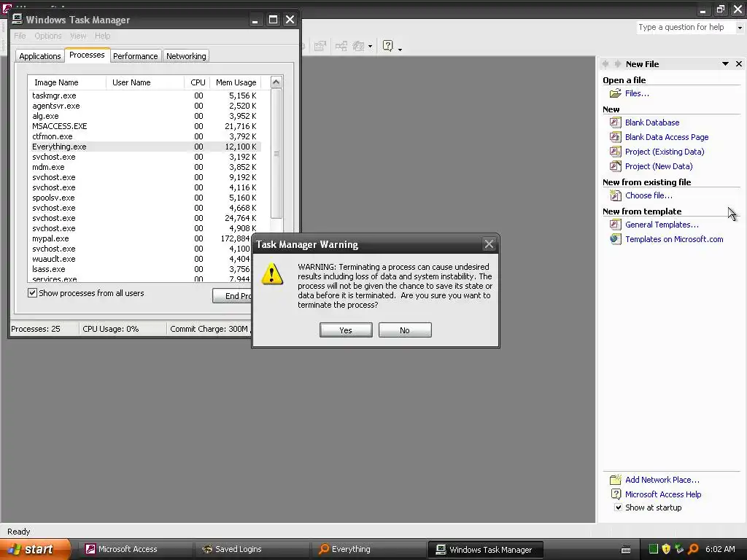Open Project (New Data) link
This screenshot has height=560, width=747.
pos(659,166)
